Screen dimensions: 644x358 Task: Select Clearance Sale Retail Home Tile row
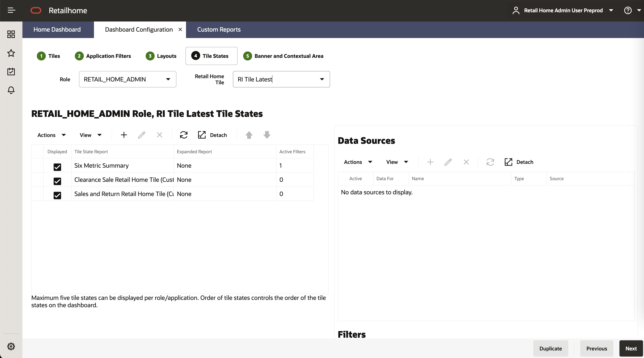click(x=173, y=179)
